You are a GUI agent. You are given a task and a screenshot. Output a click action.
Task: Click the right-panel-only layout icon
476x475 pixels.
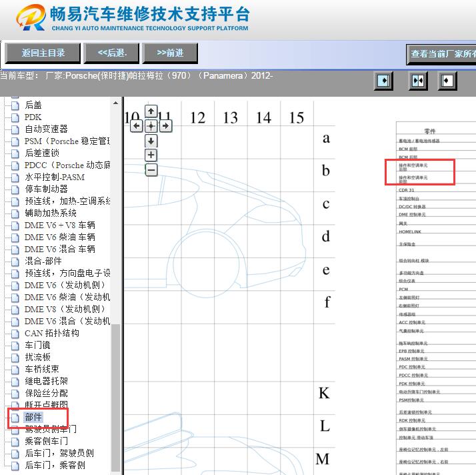click(447, 81)
